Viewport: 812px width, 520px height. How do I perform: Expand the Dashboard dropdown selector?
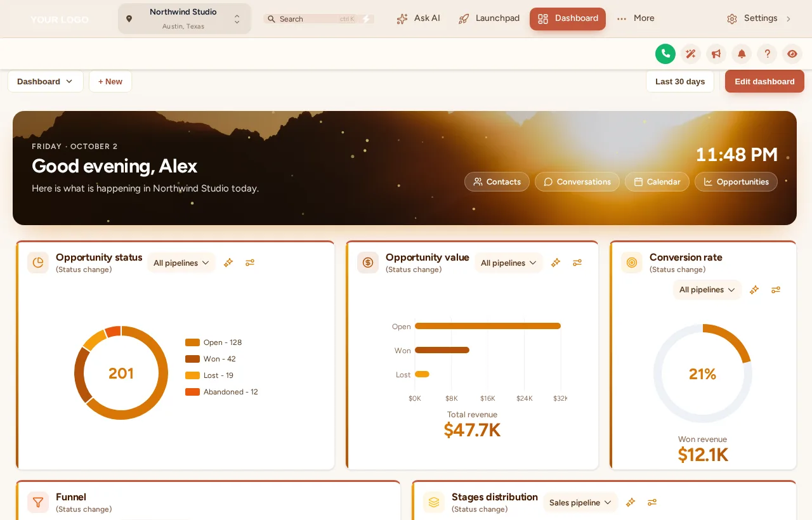pyautogui.click(x=46, y=81)
